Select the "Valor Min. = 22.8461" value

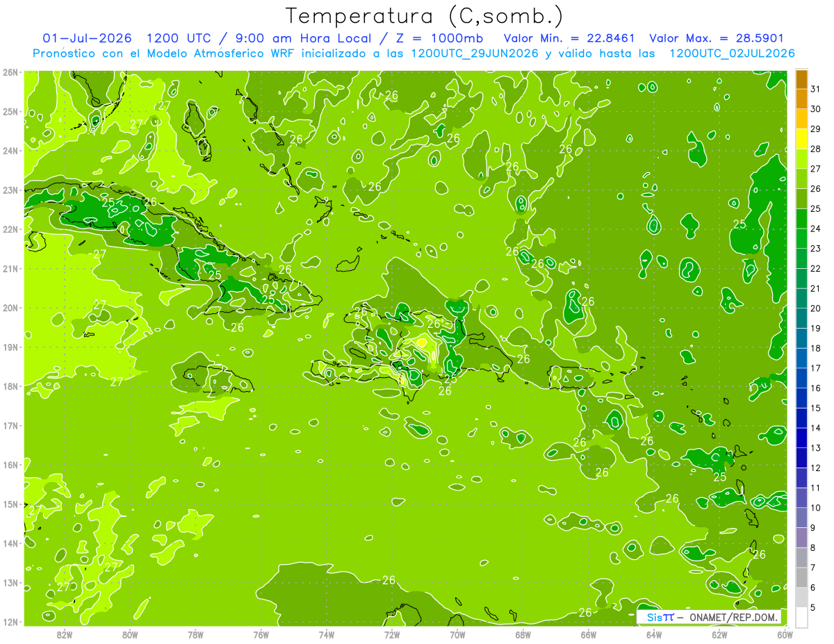tap(569, 38)
